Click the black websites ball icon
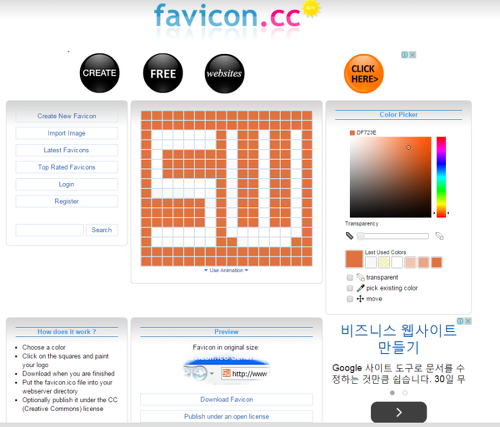 tap(224, 73)
